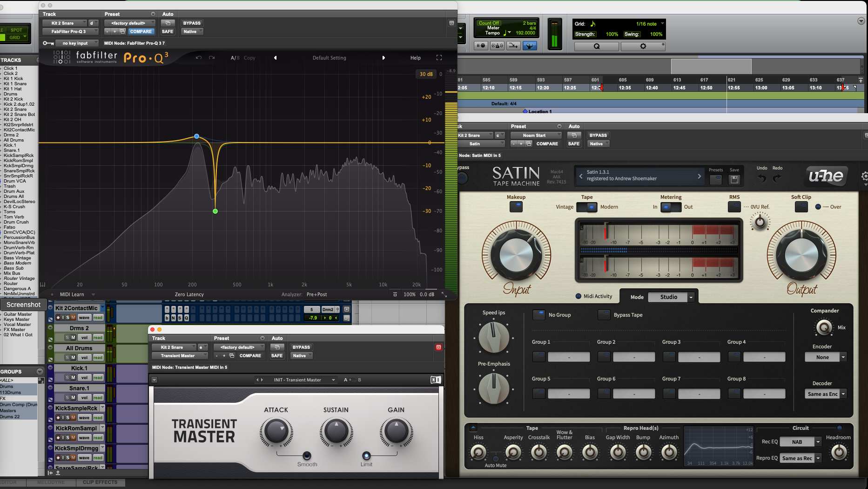This screenshot has width=868, height=489.
Task: Click the red target button in Transient Master window
Action: pyautogui.click(x=438, y=347)
